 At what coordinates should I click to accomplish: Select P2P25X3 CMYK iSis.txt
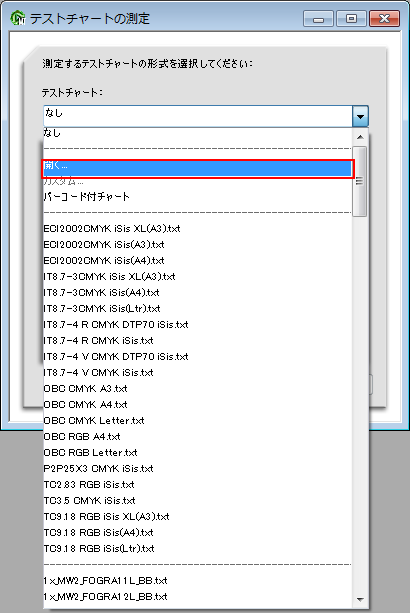tap(197, 469)
